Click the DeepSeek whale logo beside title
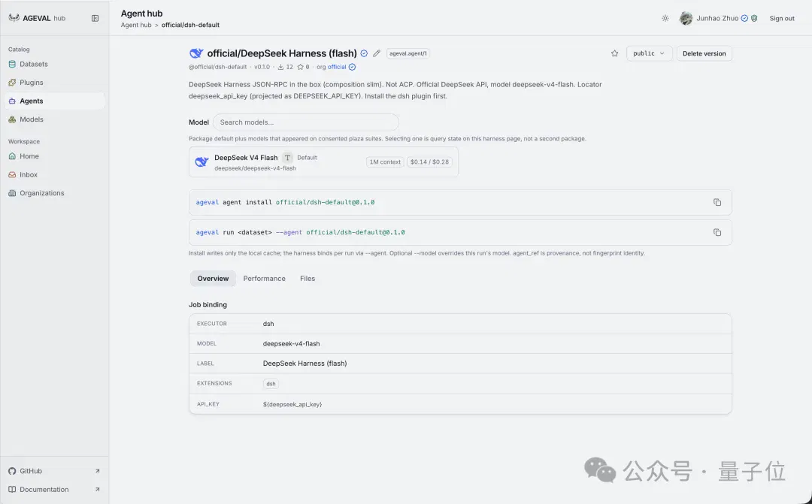The height and width of the screenshot is (504, 812). point(196,53)
